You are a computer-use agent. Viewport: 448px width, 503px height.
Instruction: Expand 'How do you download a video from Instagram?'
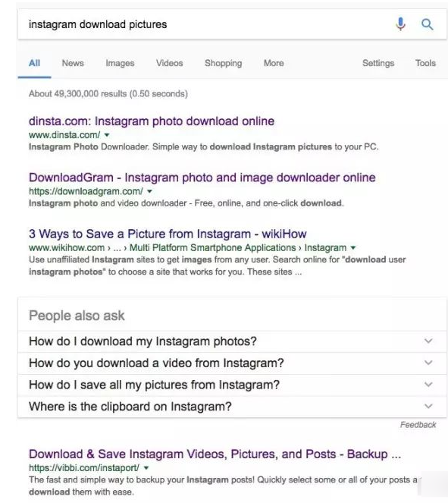click(232, 363)
